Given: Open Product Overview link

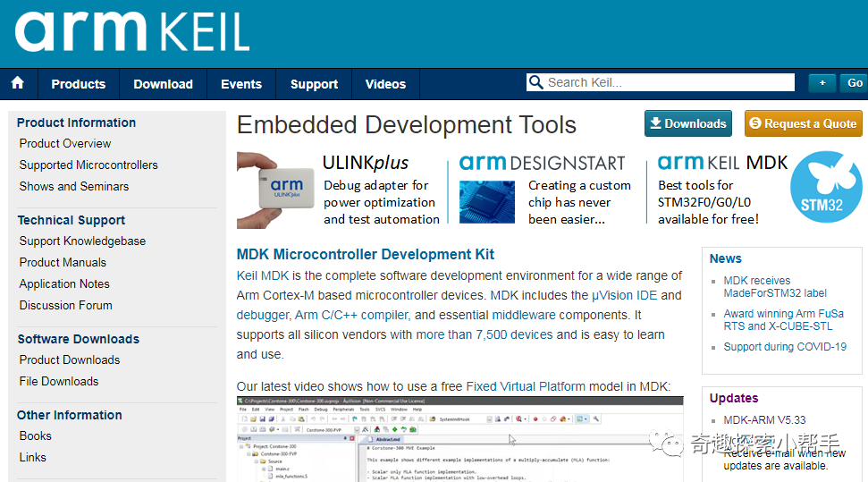Looking at the screenshot, I should pos(65,143).
